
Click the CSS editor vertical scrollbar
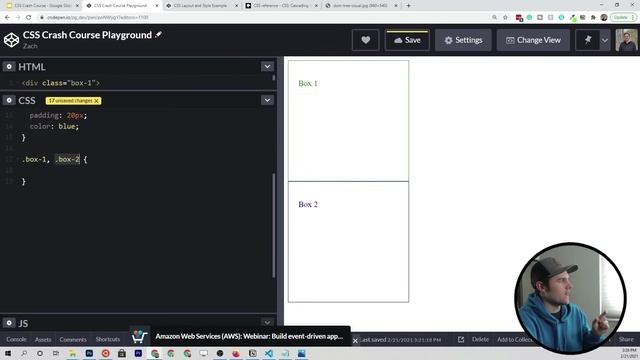[x=273, y=226]
